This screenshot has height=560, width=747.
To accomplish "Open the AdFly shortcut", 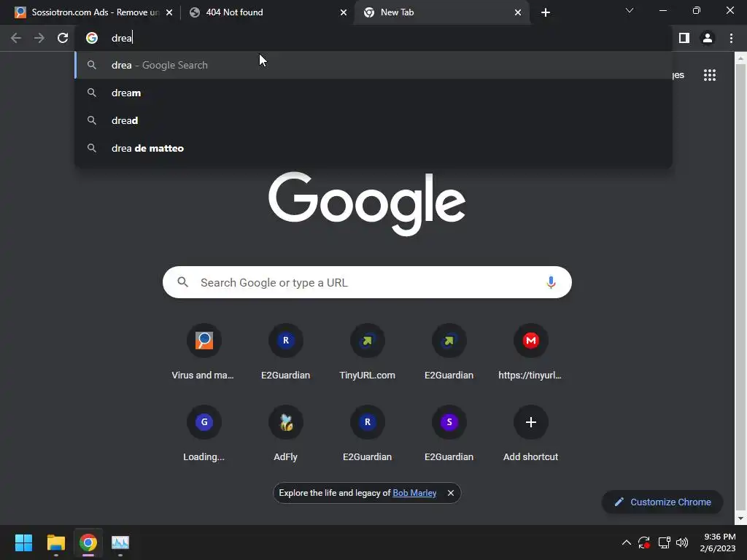I will 286,433.
